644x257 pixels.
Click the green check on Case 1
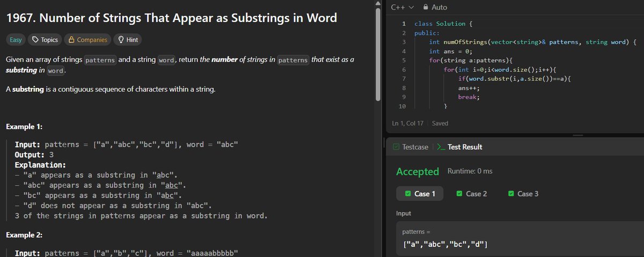pos(408,194)
